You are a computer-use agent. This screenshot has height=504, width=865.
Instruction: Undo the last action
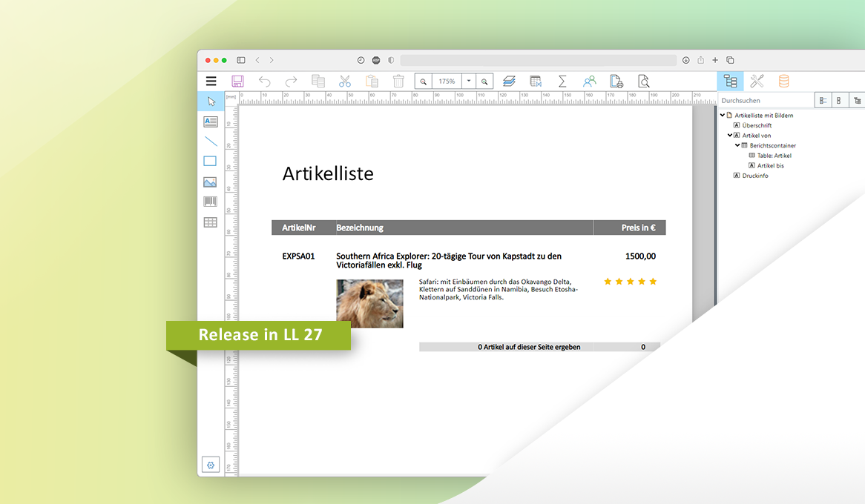[265, 82]
